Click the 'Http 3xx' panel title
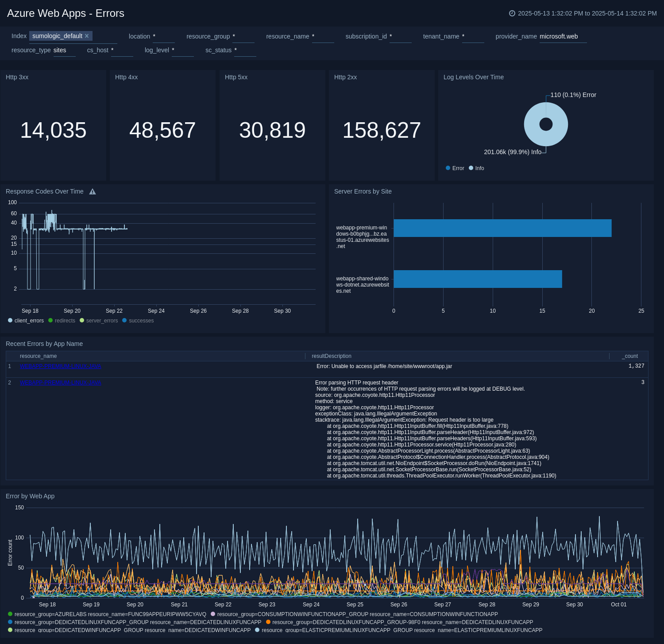 [17, 77]
